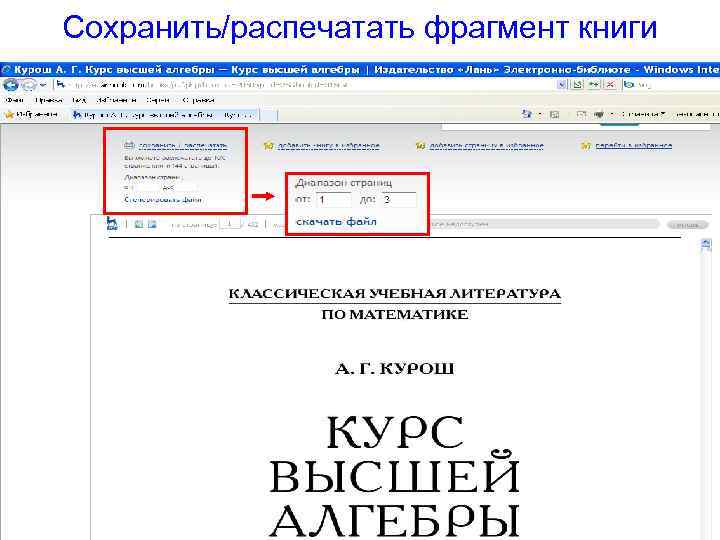Expand the address bar history dropdown arrow
Screen dimensions: 720x540
coord(561,85)
